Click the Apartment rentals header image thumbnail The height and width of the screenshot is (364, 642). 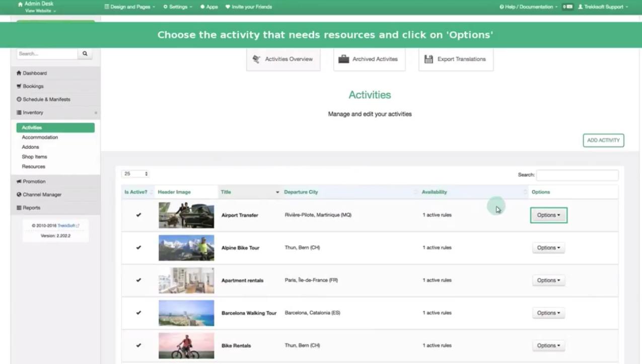pos(186,280)
